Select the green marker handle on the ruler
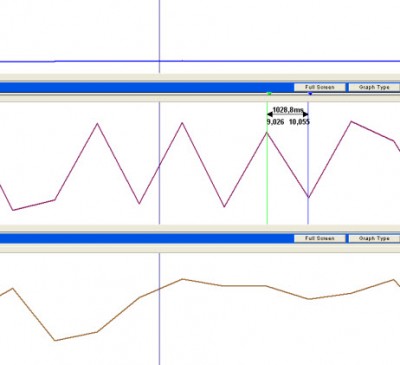 269,94
